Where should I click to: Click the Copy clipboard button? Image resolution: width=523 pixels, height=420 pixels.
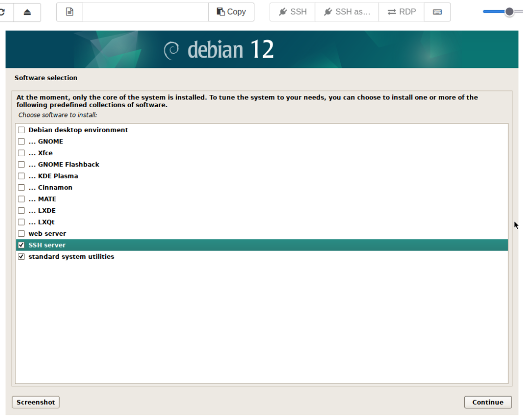tap(231, 12)
